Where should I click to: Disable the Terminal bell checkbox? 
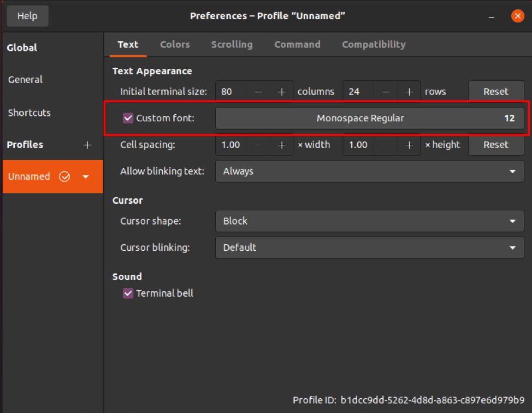(x=127, y=293)
